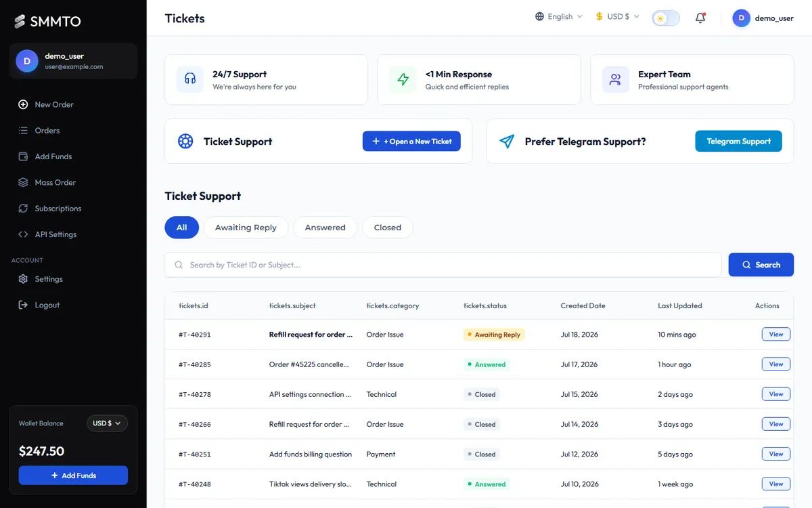Viewport: 812px width, 508px height.
Task: Click the Expert Team people icon
Action: coord(615,80)
